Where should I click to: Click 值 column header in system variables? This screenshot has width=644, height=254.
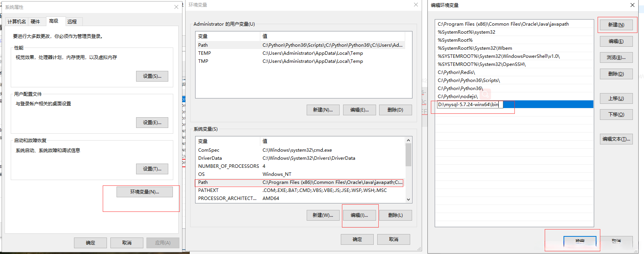333,141
